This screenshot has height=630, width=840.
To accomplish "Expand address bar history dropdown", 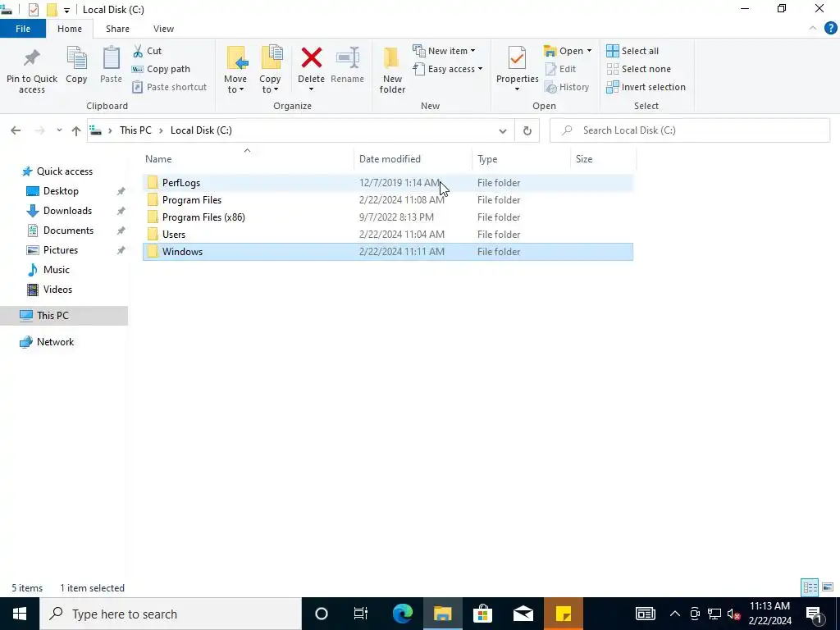I will pyautogui.click(x=503, y=130).
